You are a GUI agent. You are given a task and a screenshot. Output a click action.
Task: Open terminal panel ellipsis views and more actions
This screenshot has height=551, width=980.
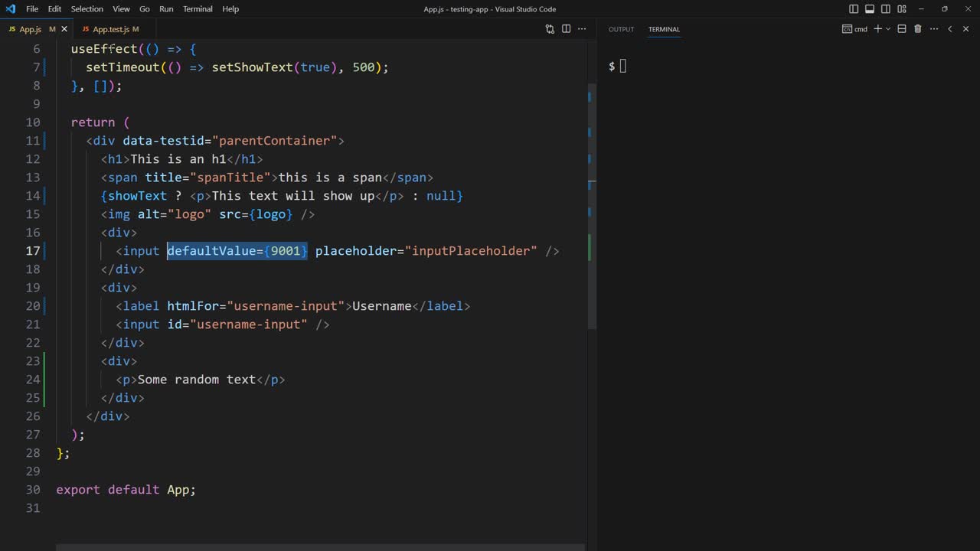(x=934, y=29)
